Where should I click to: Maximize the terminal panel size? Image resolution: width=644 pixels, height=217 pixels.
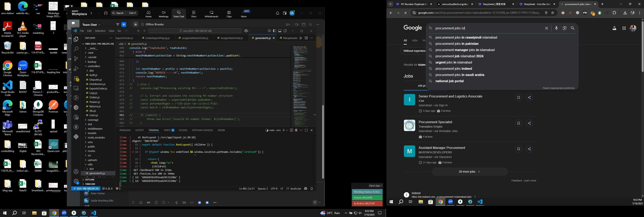(x=306, y=130)
